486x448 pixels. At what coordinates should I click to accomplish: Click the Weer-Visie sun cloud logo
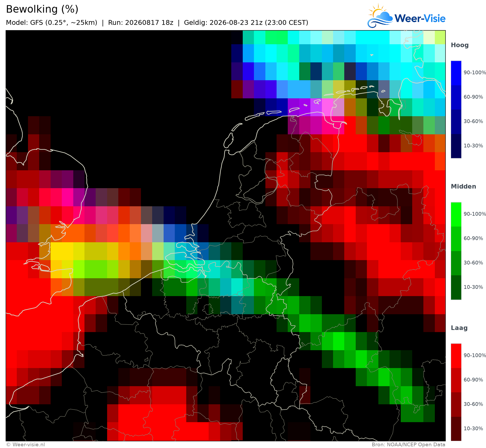coord(380,16)
